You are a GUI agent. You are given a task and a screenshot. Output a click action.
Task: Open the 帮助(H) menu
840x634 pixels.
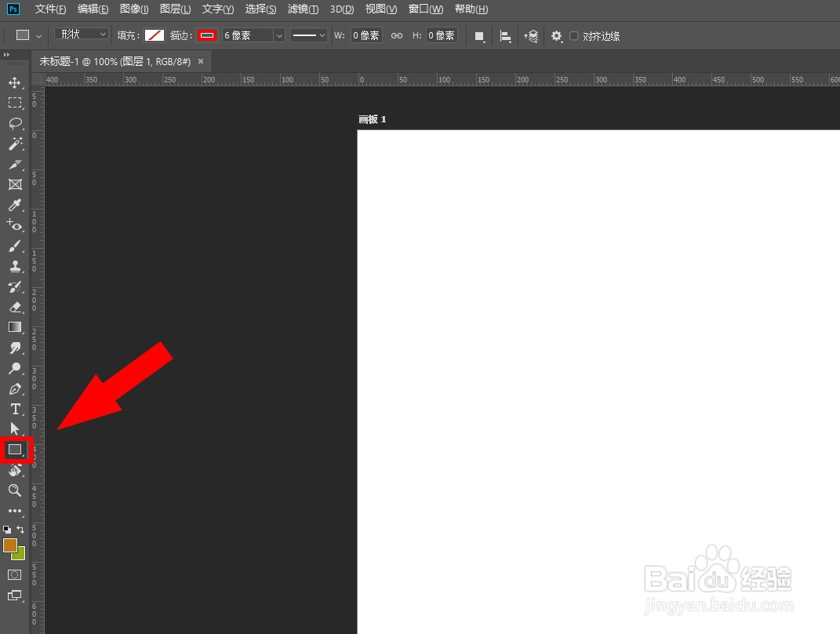click(x=471, y=9)
